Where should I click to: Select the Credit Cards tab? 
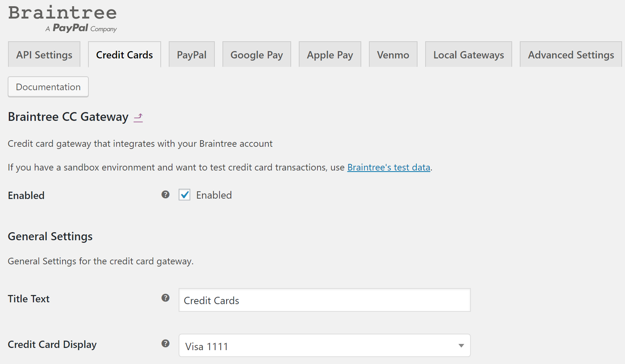tap(125, 55)
